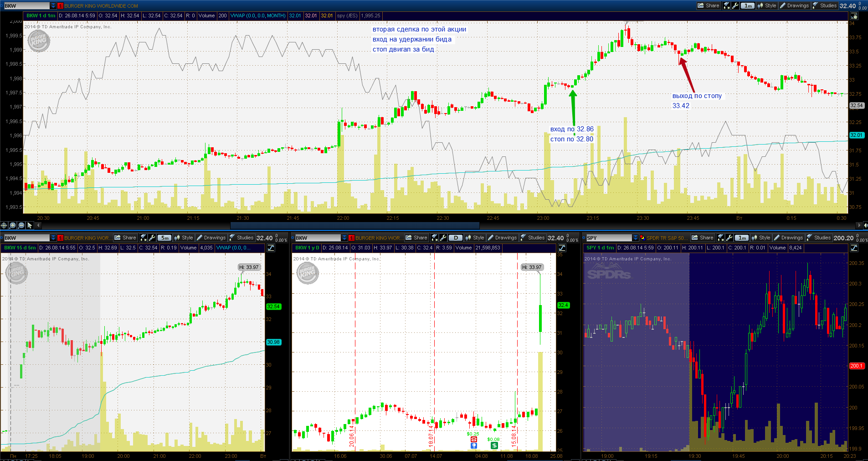The image size is (868, 461).
Task: Open the Style menu on the BKW daily chart
Action: (x=475, y=238)
